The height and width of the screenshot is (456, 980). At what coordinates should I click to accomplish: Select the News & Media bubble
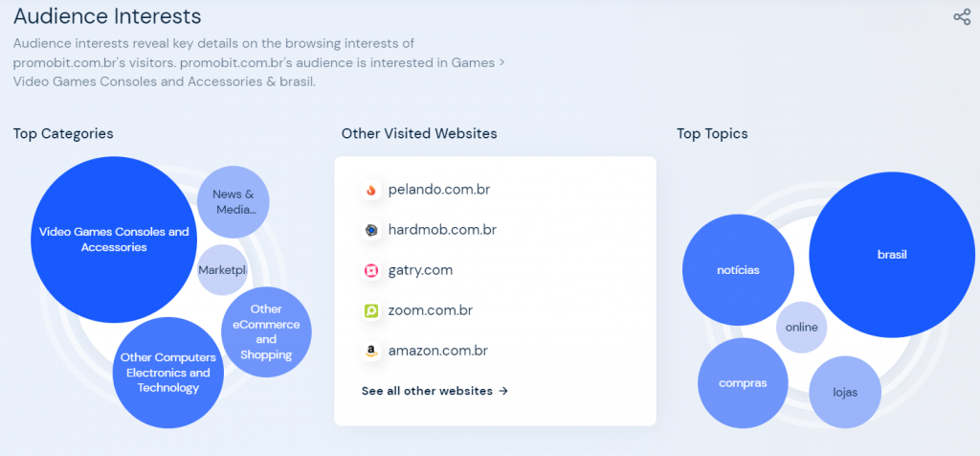[234, 202]
